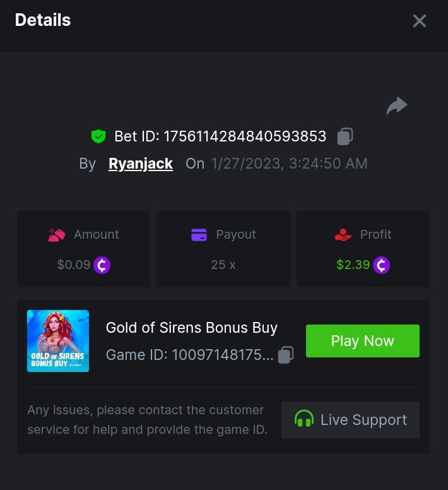Click the green verified shield icon
Image resolution: width=448 pixels, height=490 pixels.
[98, 136]
